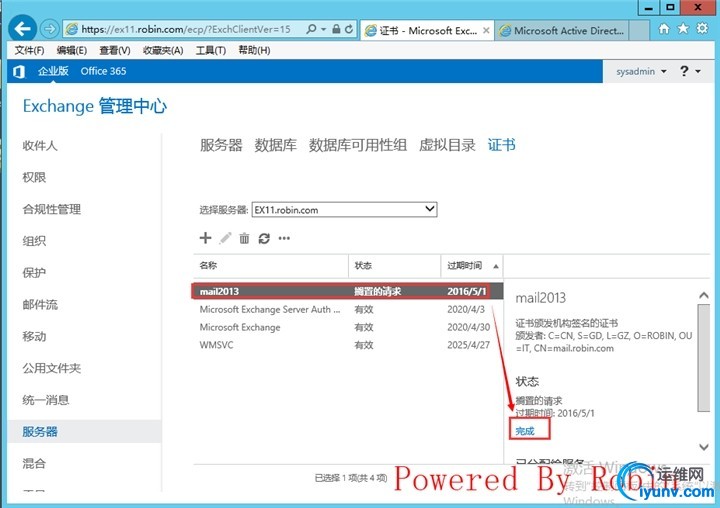Open the blank new tab button

pyautogui.click(x=639, y=31)
